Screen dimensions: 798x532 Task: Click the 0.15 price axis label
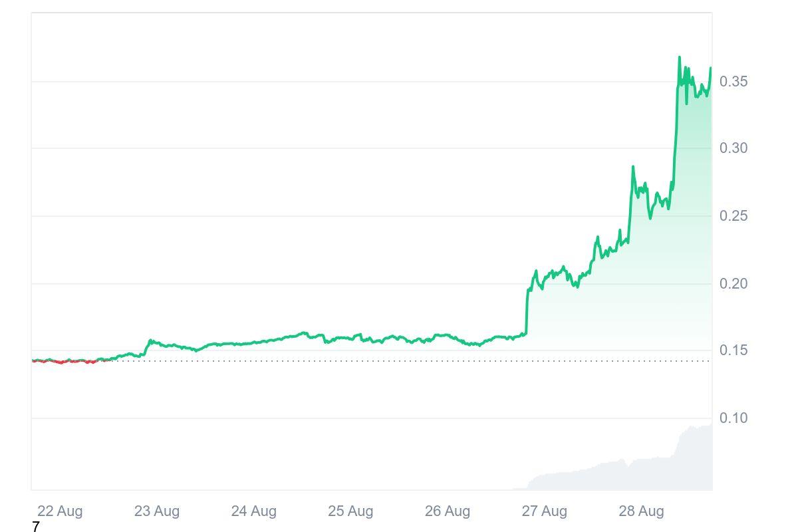[x=733, y=350]
